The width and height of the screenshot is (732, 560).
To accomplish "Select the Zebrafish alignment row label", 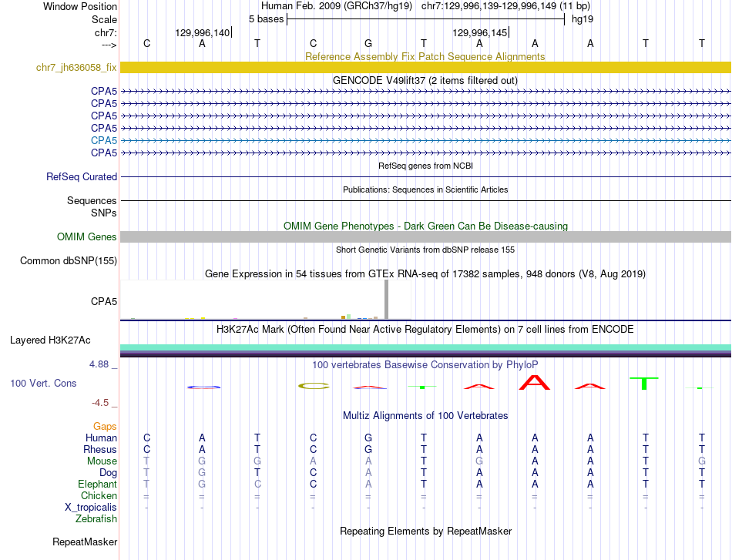I will point(96,519).
